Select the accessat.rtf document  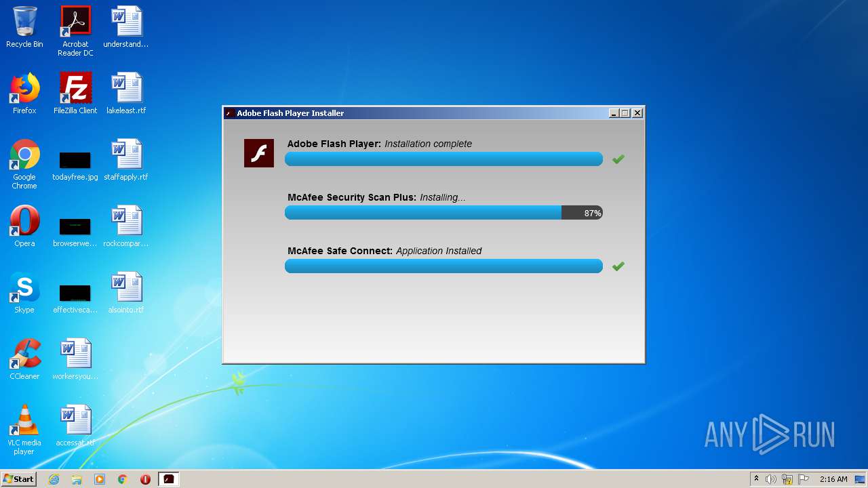75,426
